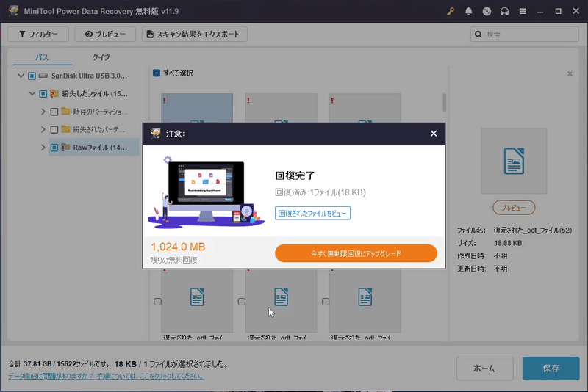The image size is (588, 392).
Task: Click the 1,024.0 MB remaining value
Action: click(178, 247)
